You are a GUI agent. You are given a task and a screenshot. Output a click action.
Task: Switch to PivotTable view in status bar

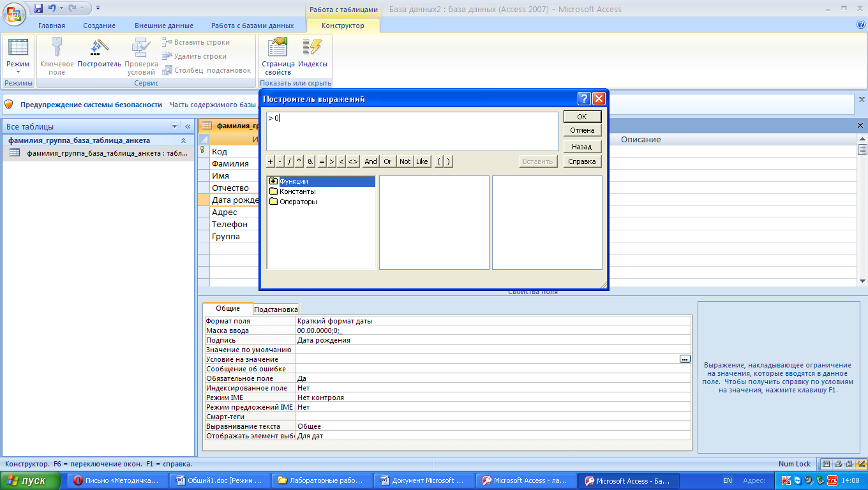(x=838, y=464)
